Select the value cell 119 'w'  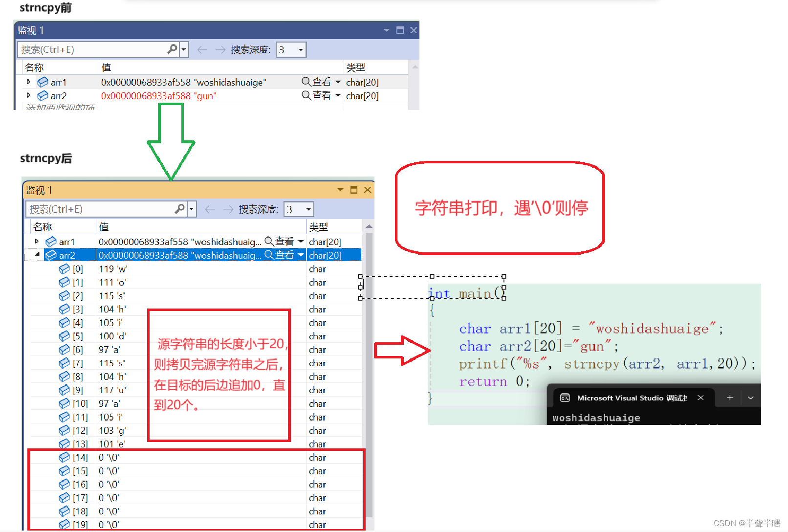(113, 269)
